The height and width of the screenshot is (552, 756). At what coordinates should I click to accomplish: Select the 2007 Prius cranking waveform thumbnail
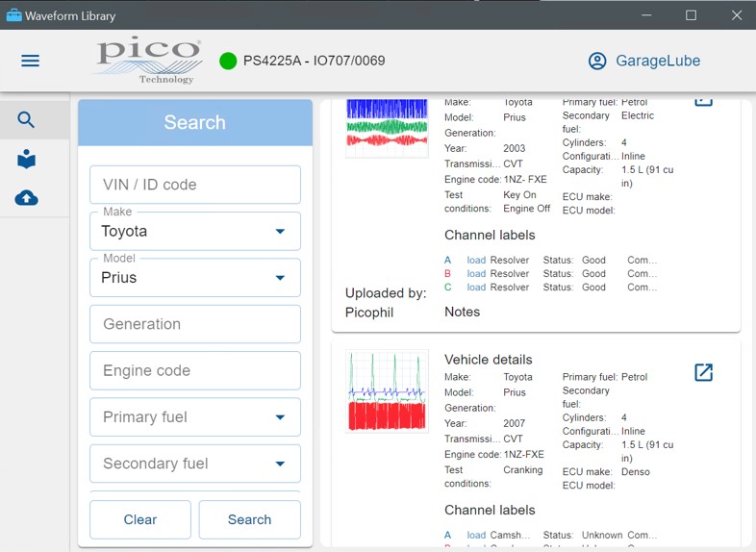387,391
